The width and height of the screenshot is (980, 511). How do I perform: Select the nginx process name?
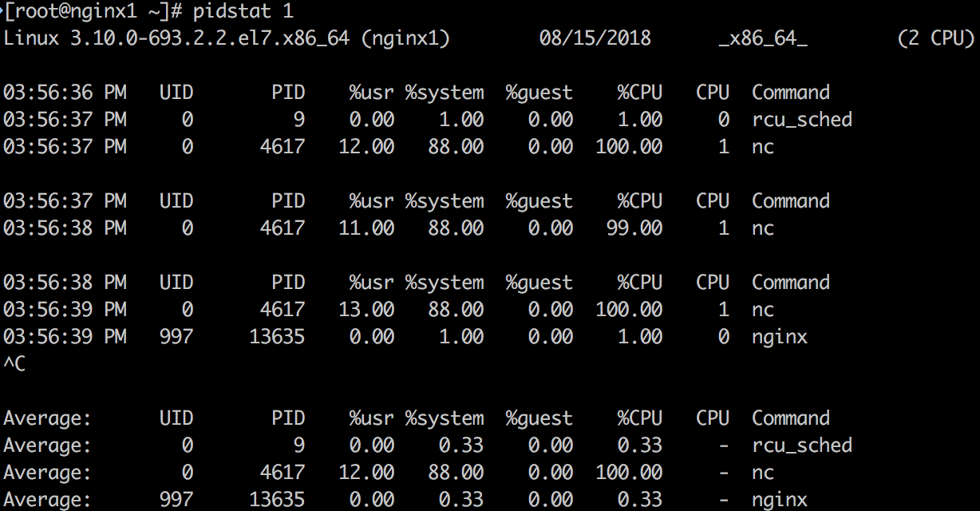[779, 336]
